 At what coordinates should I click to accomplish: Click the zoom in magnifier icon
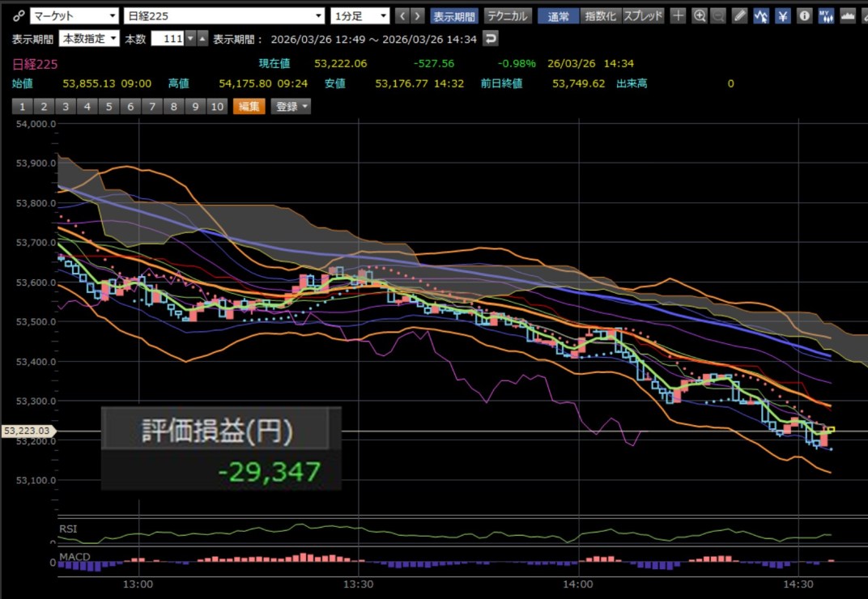click(x=699, y=16)
